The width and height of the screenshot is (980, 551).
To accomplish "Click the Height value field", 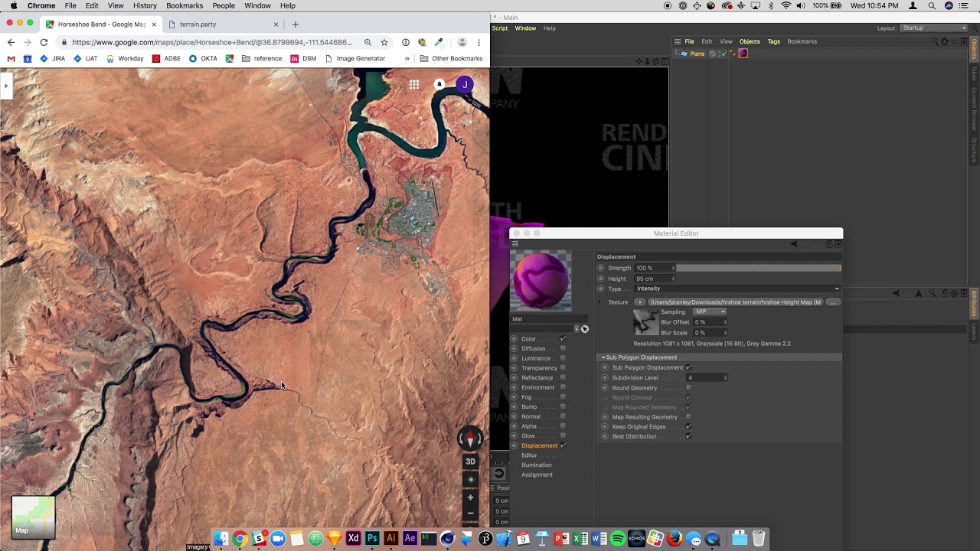I will [x=655, y=279].
